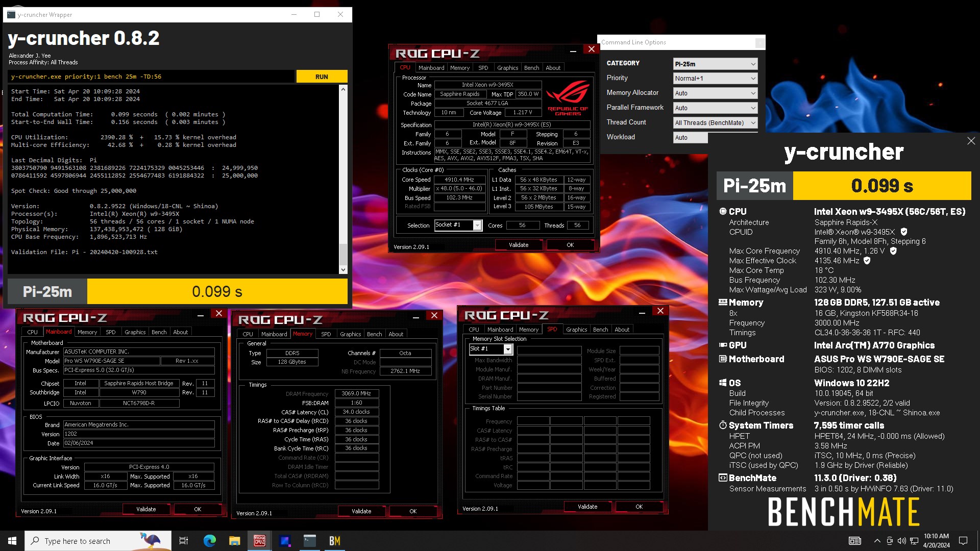The width and height of the screenshot is (980, 551).
Task: Click the verified shield beside Max Effective Clock
Action: [867, 261]
